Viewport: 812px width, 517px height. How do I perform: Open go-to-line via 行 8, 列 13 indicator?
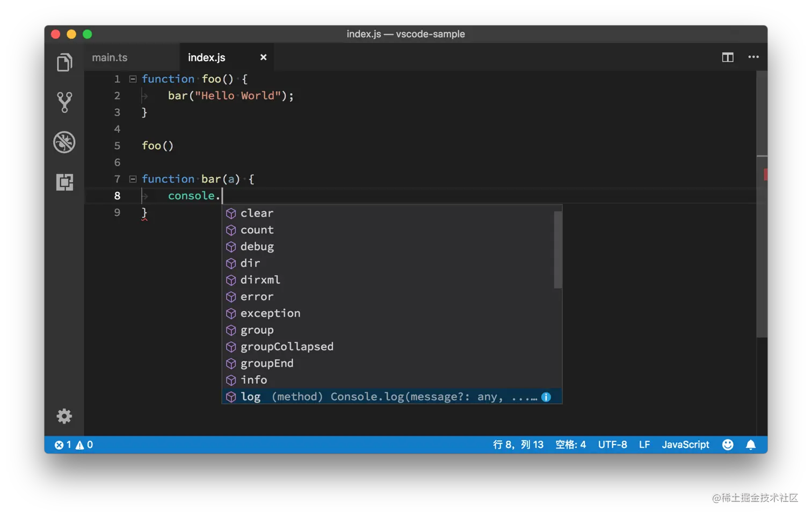[518, 445]
